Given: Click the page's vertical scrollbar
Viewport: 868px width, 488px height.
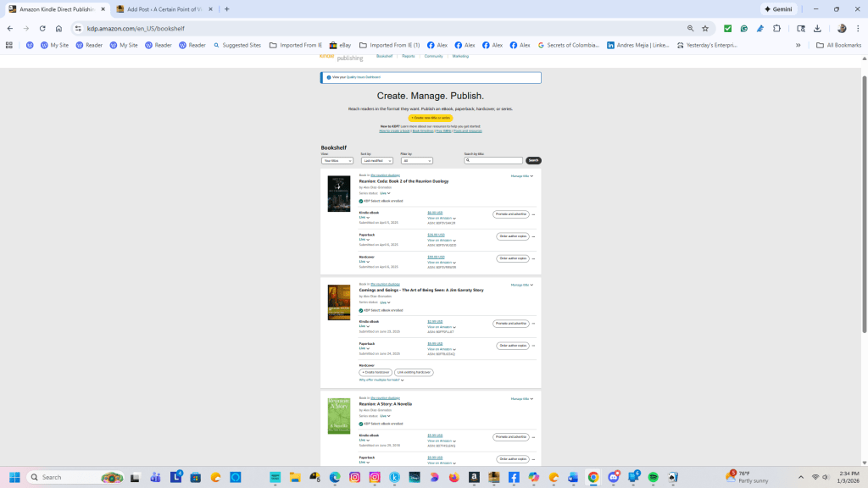Looking at the screenshot, I should [x=864, y=203].
